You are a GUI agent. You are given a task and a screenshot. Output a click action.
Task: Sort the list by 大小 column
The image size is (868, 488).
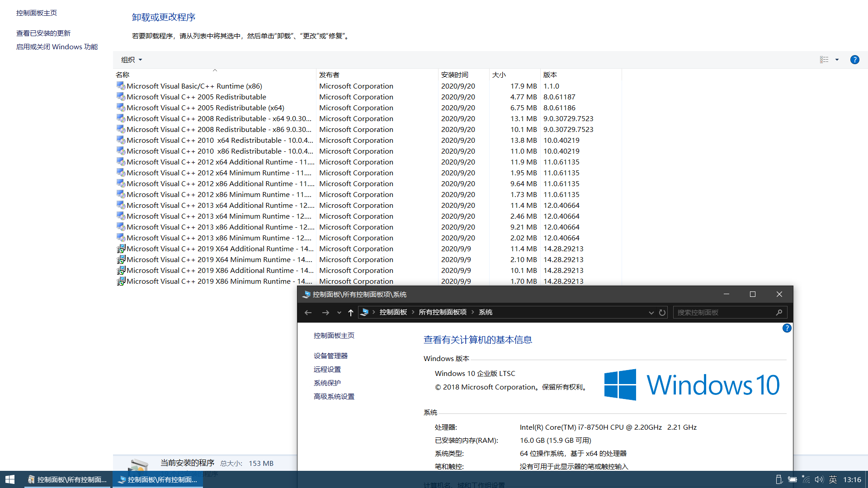pos(515,75)
